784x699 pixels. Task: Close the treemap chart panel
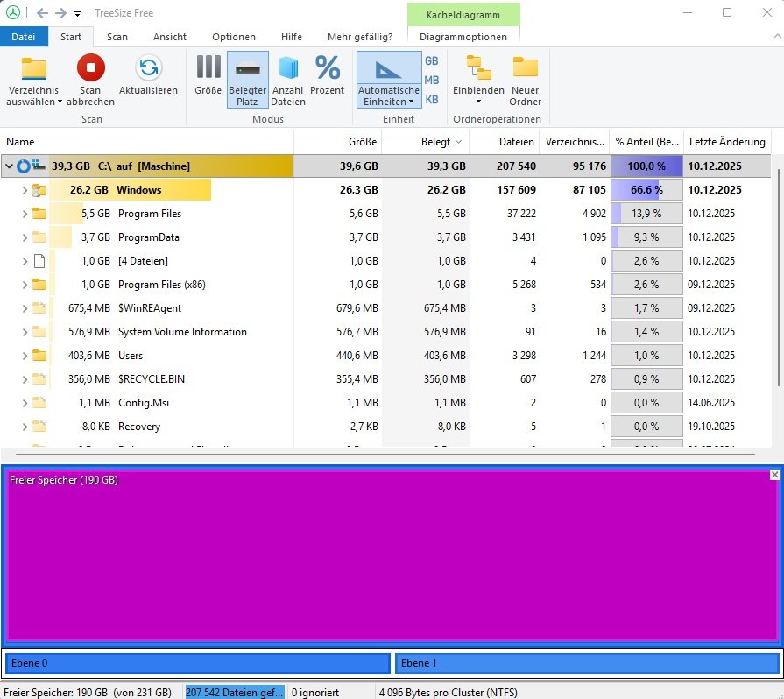point(774,475)
